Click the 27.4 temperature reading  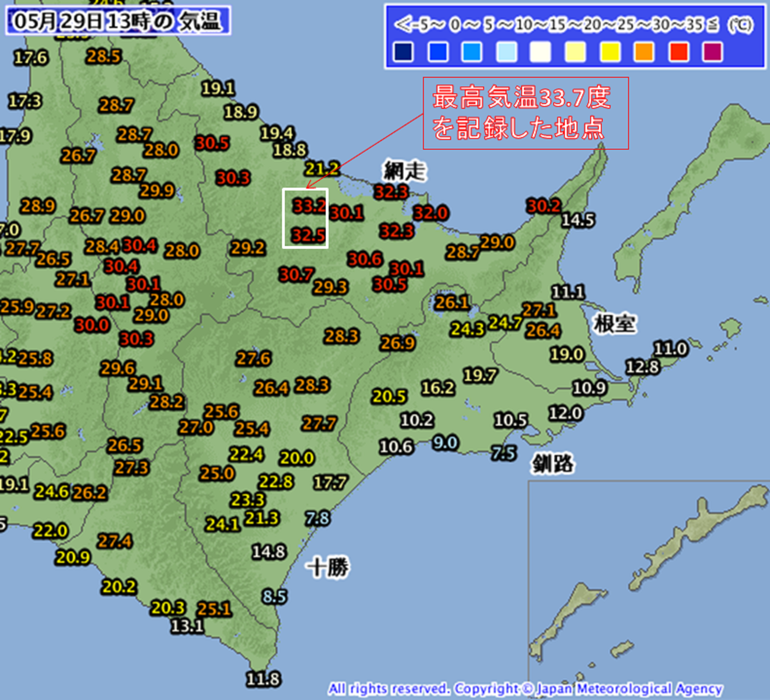tap(115, 541)
